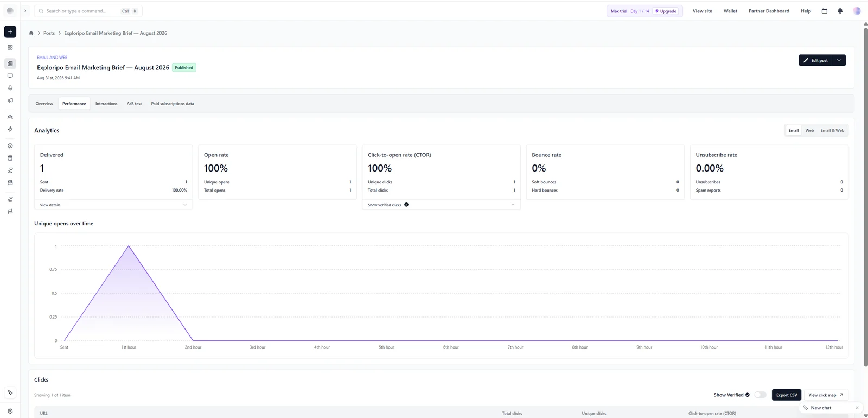The image size is (868, 418).
Task: Open the View site link
Action: [x=703, y=11]
